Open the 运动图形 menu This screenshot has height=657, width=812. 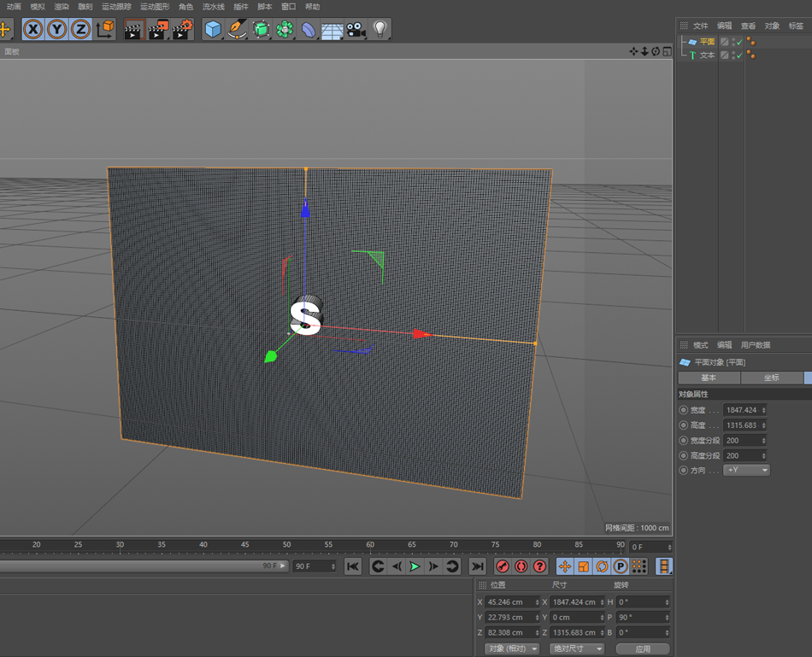[x=155, y=7]
